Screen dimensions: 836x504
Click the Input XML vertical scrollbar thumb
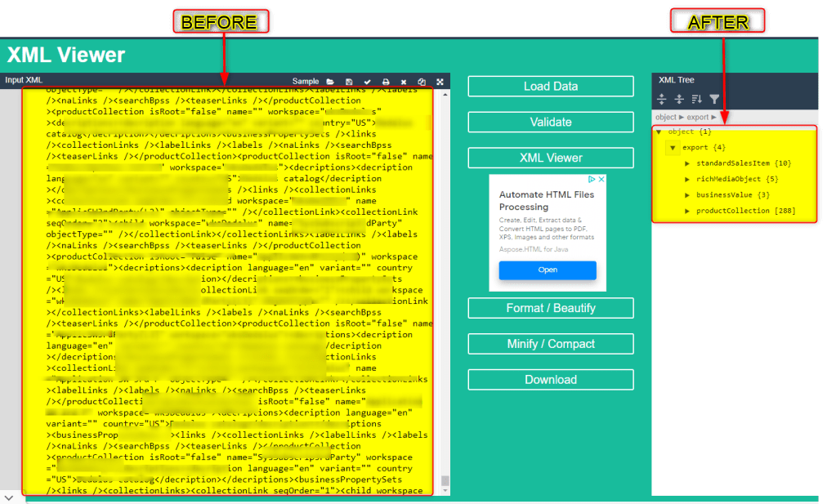445,480
